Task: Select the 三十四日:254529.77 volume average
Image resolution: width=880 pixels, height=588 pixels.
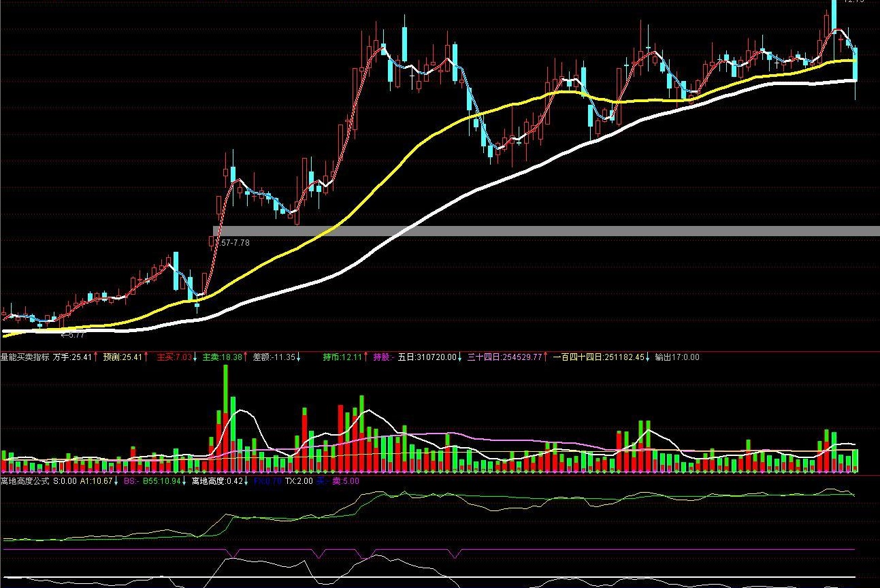Action: tap(504, 357)
